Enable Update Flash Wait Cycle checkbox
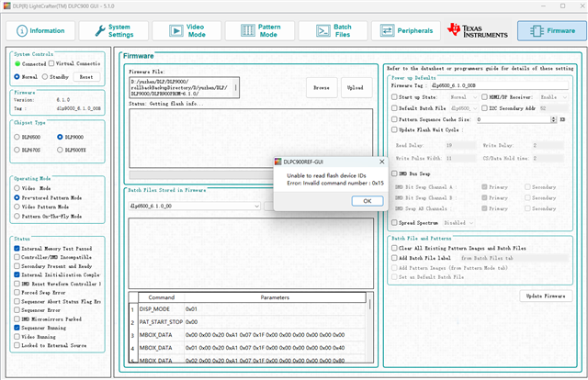588x380 pixels. tap(394, 129)
